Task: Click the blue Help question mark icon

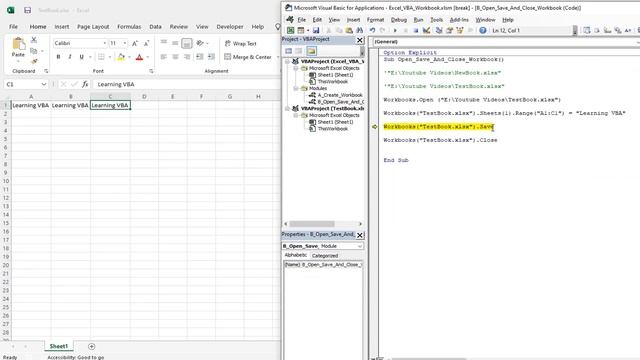Action: (x=483, y=30)
